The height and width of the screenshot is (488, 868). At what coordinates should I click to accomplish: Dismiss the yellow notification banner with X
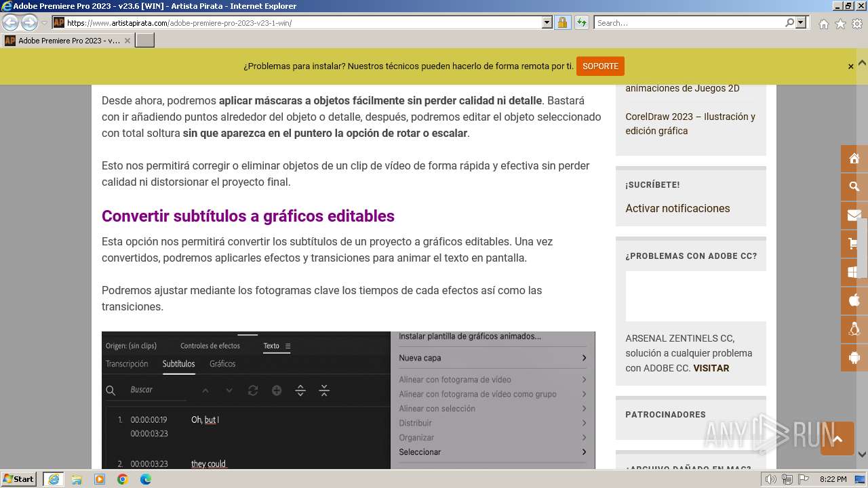tap(850, 66)
